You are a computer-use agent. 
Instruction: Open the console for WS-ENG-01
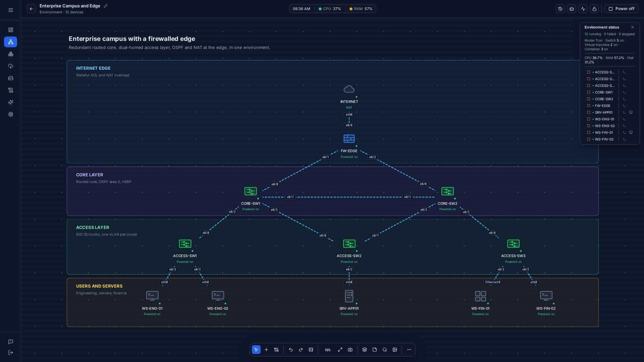(x=624, y=119)
